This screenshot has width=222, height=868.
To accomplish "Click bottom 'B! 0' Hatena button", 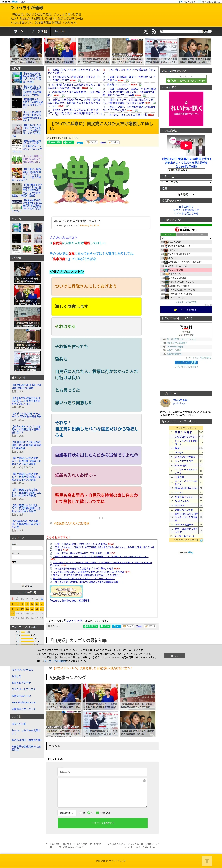I will click(116, 626).
